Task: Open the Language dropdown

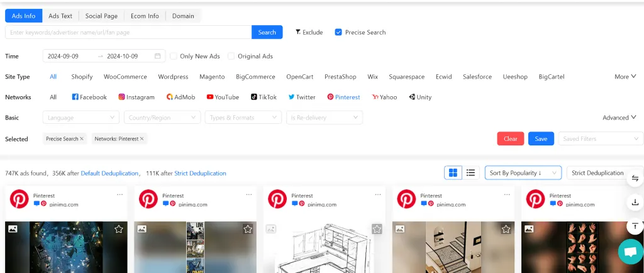Action: tap(81, 118)
